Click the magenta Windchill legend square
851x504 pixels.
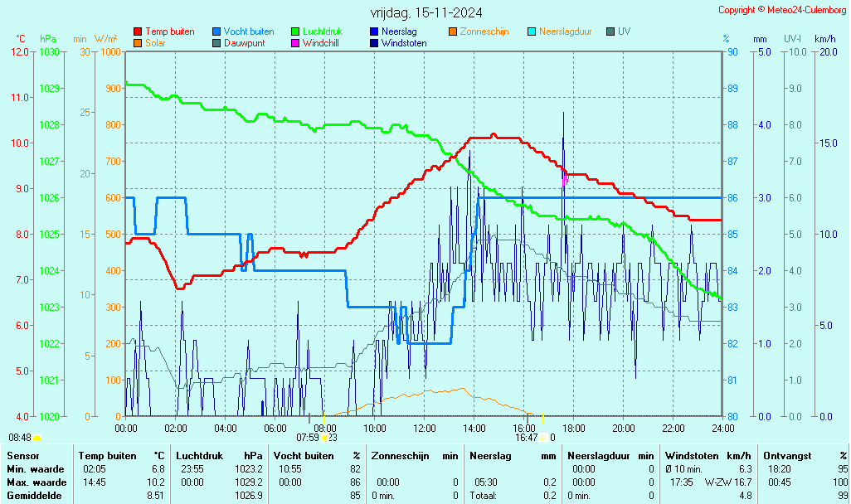point(295,43)
